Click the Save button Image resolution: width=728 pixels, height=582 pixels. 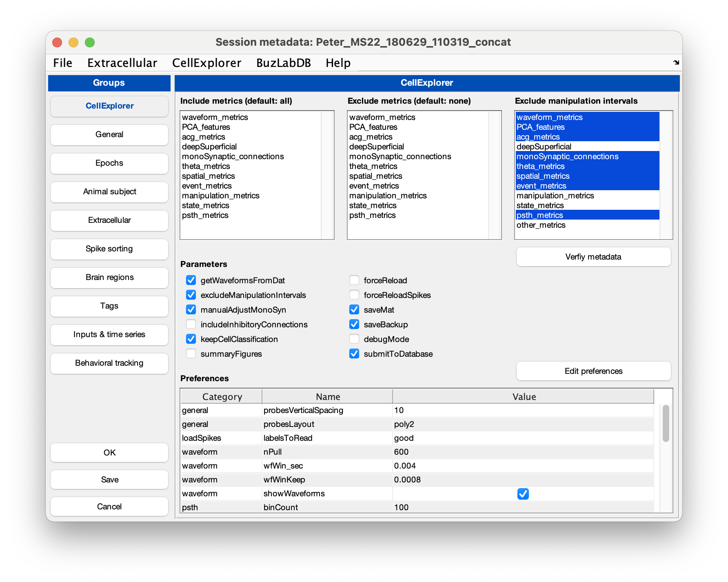pos(109,480)
